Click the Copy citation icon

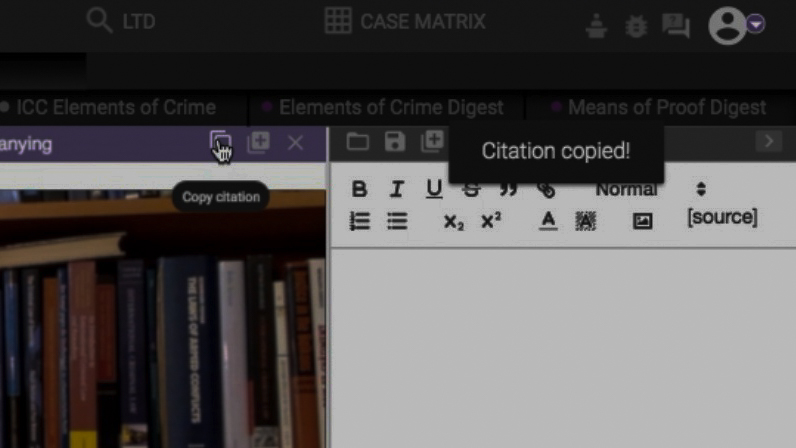click(x=219, y=142)
